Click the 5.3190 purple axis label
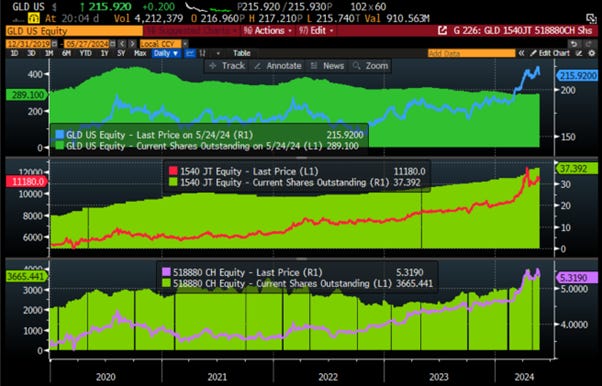The width and height of the screenshot is (602, 386). [577, 277]
